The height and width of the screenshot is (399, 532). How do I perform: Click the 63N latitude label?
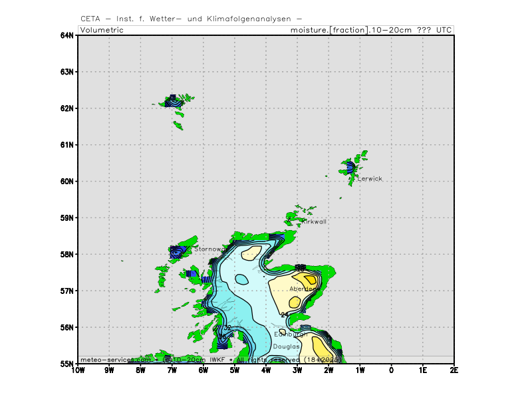tap(67, 72)
